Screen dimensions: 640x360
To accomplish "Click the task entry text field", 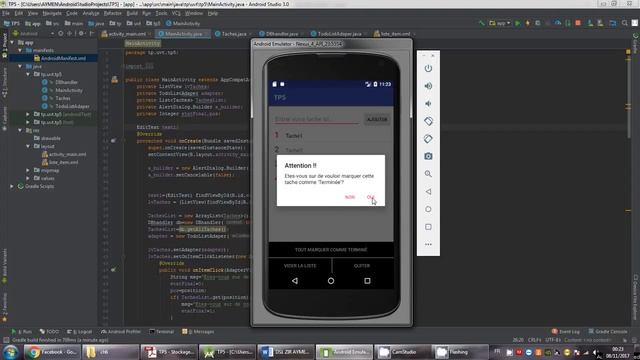I will (317, 119).
